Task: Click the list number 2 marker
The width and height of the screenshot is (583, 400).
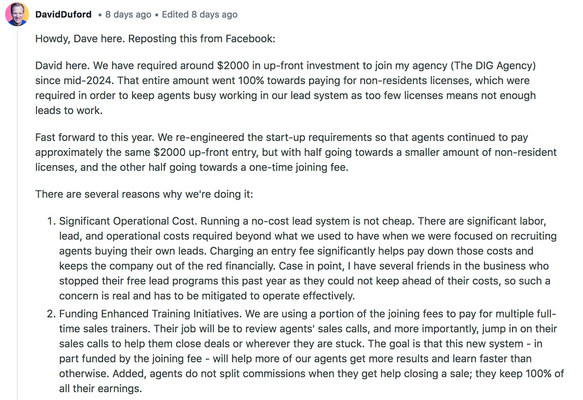Action: [x=51, y=314]
